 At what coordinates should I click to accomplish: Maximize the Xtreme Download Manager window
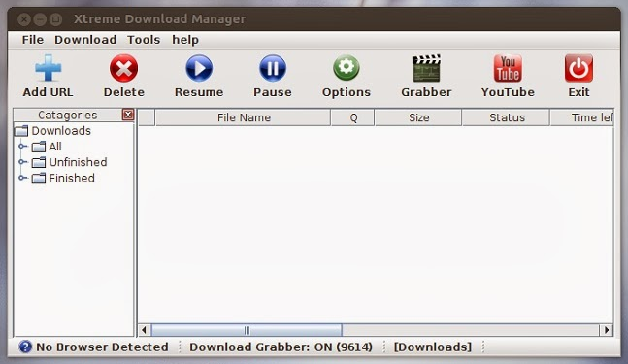[55, 18]
